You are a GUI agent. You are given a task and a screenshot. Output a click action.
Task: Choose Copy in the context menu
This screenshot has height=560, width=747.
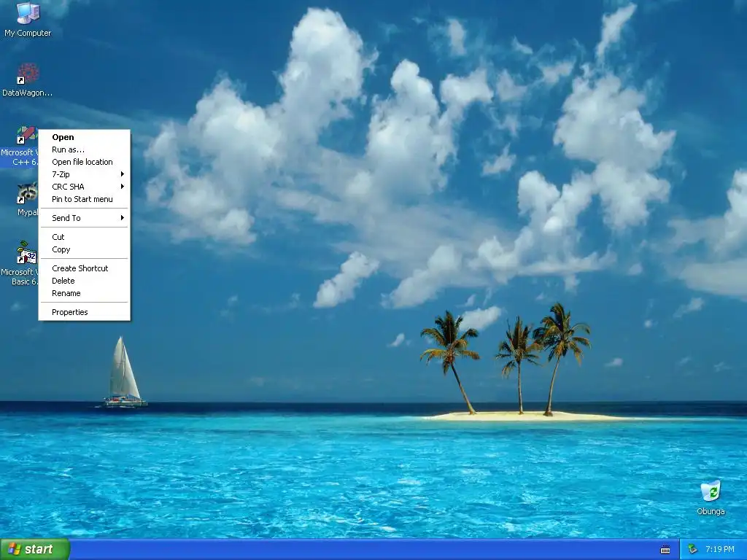pos(85,249)
